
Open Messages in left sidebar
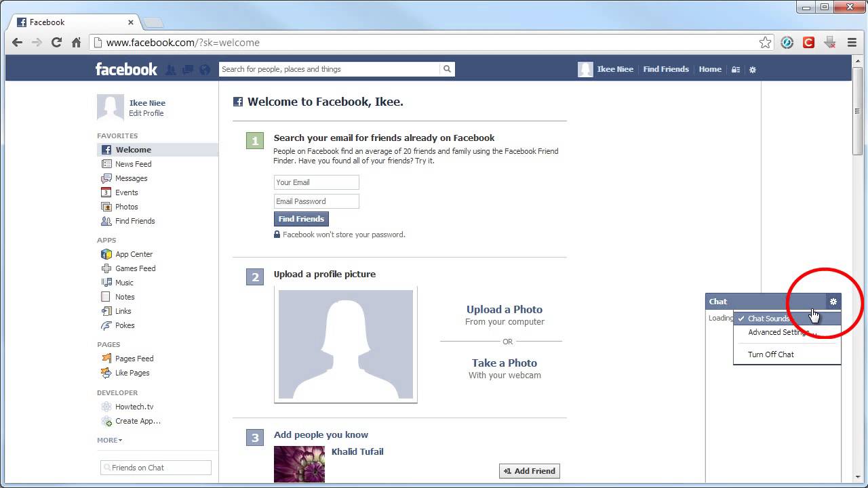(x=131, y=178)
